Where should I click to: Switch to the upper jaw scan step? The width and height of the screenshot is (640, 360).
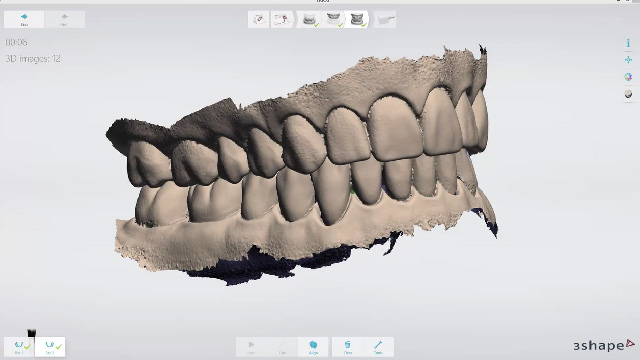tap(333, 19)
